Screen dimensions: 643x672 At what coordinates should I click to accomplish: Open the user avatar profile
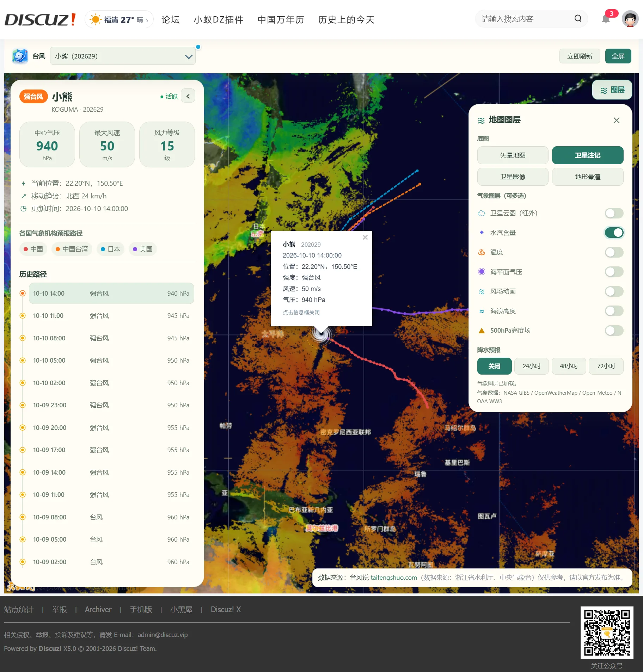630,19
